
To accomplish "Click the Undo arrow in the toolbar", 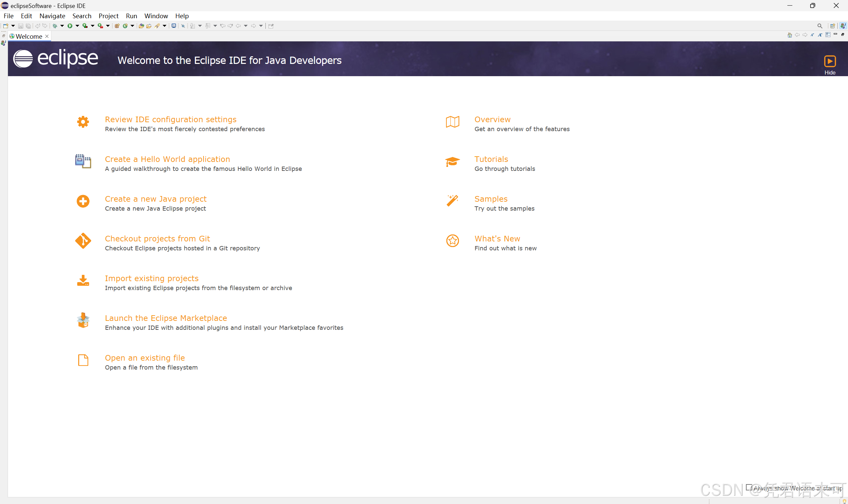I will click(37, 26).
